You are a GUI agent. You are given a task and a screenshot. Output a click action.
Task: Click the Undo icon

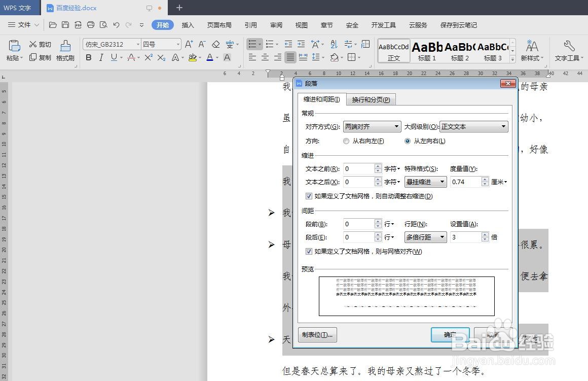tap(116, 25)
